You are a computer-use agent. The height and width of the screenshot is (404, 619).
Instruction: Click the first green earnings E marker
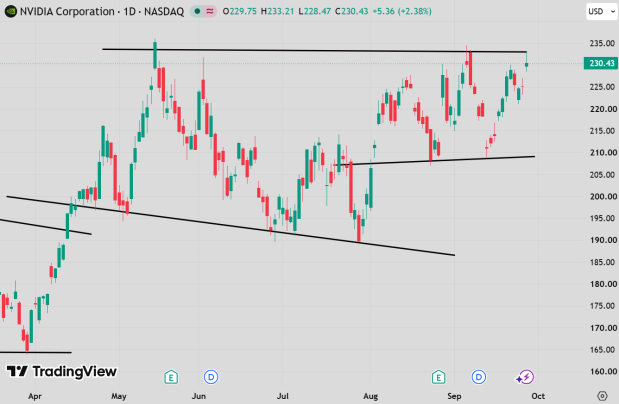coord(171,377)
